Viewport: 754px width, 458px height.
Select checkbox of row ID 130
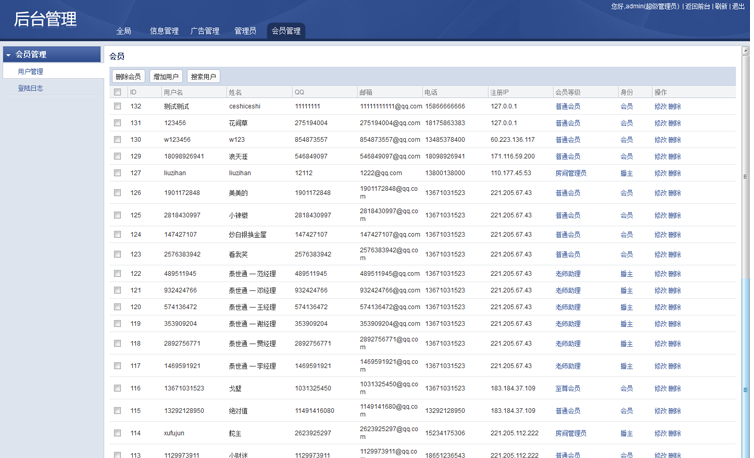pyautogui.click(x=117, y=140)
